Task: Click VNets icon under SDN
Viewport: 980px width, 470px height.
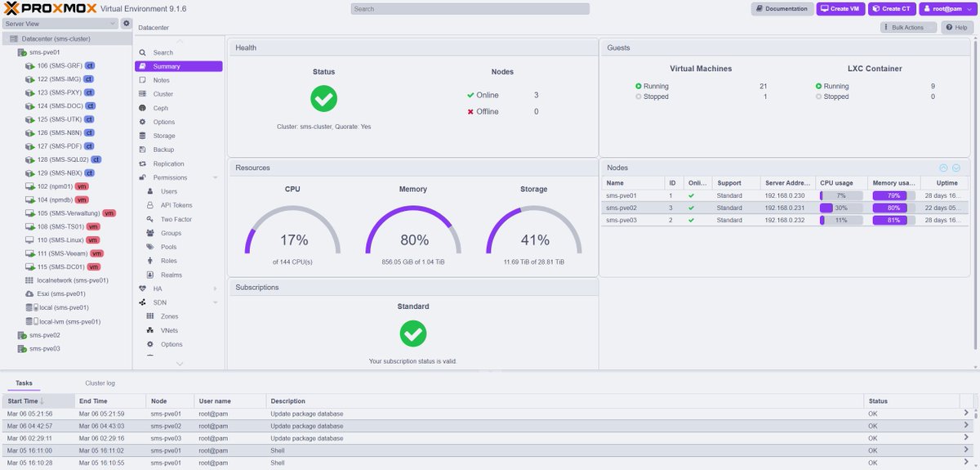Action: click(150, 330)
